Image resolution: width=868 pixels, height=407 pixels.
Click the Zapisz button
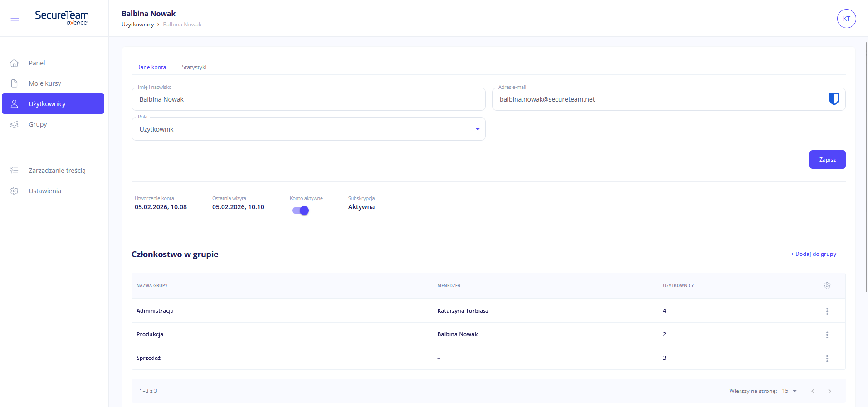(827, 160)
